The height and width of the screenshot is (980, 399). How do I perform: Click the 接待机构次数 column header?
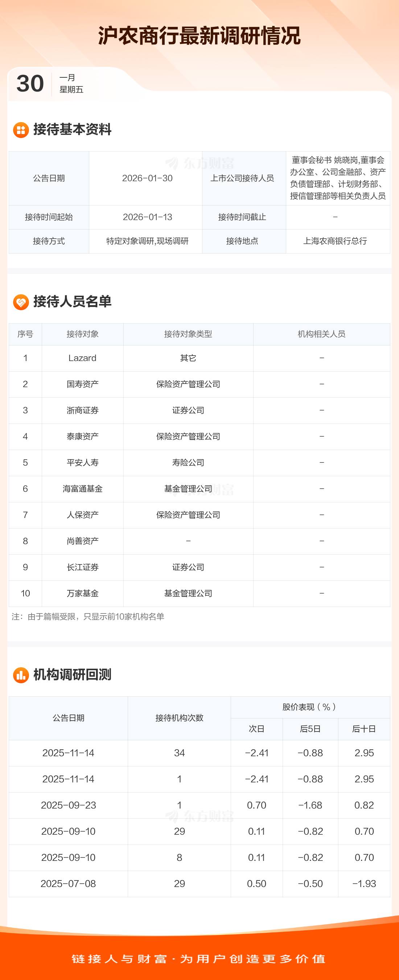(x=179, y=718)
